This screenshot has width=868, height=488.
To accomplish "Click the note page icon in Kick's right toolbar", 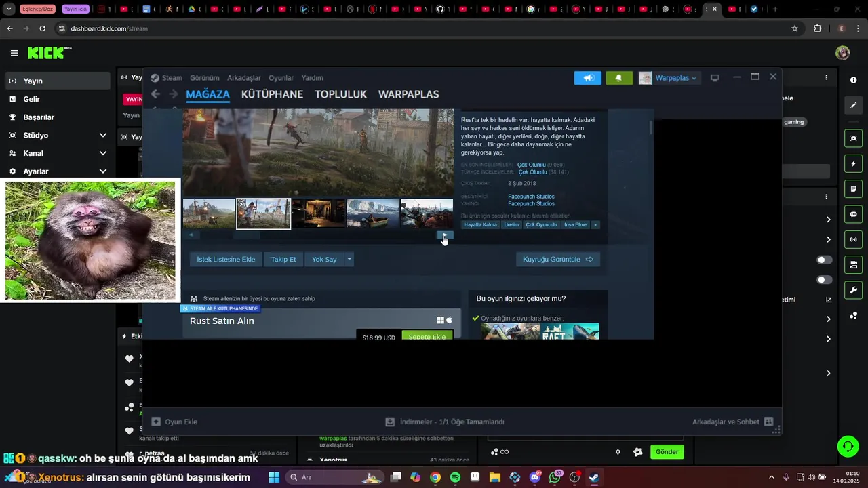I will (x=853, y=189).
